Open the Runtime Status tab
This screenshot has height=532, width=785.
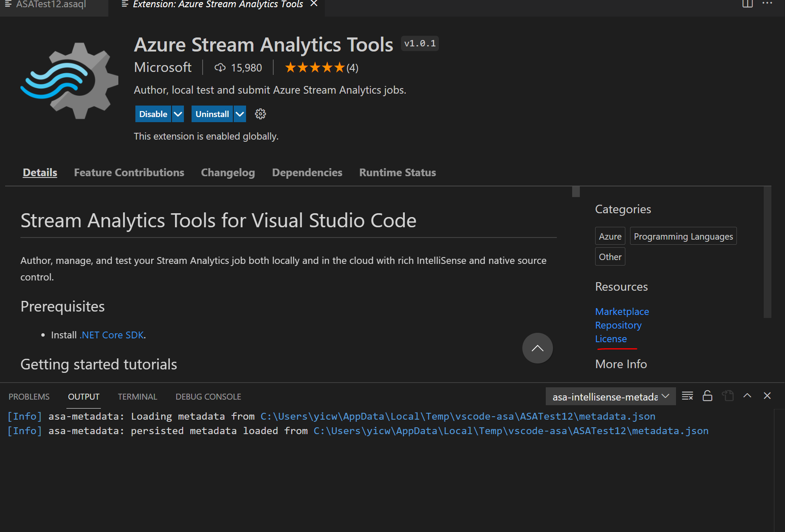pyautogui.click(x=397, y=172)
